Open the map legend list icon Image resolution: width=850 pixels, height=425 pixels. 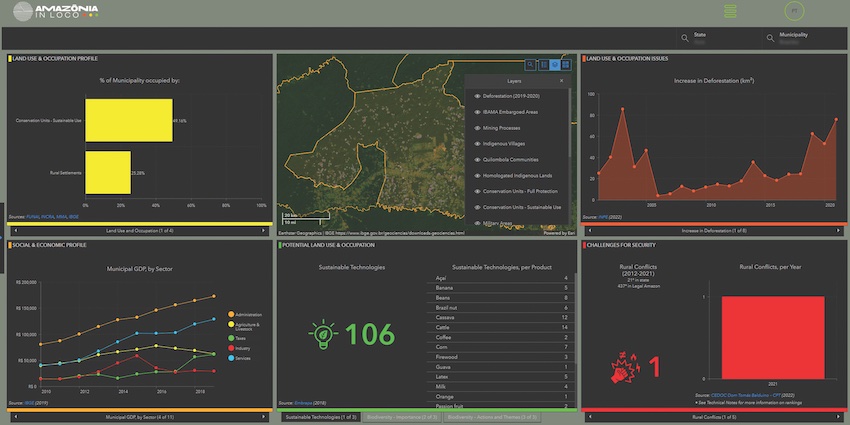543,63
